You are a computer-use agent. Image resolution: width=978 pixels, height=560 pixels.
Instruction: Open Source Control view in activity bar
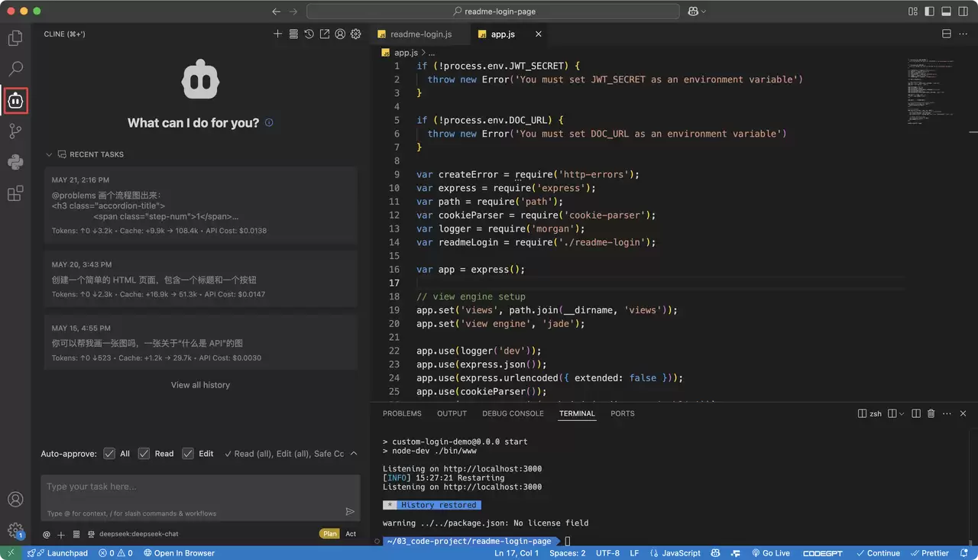click(x=15, y=131)
